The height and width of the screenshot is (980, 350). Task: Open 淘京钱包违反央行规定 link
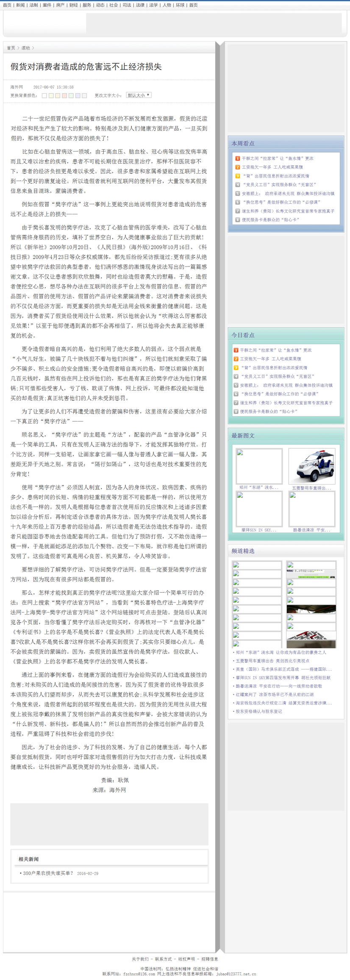pos(283,703)
